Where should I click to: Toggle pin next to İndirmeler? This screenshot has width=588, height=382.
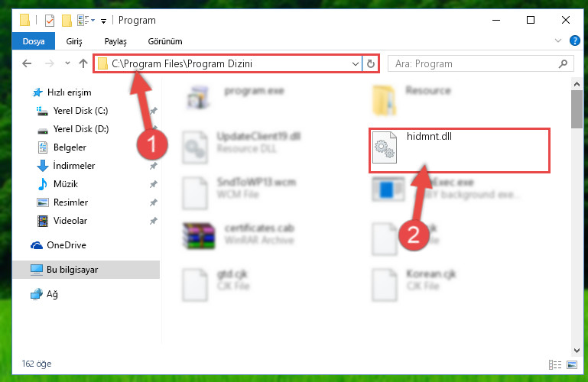pos(154,166)
